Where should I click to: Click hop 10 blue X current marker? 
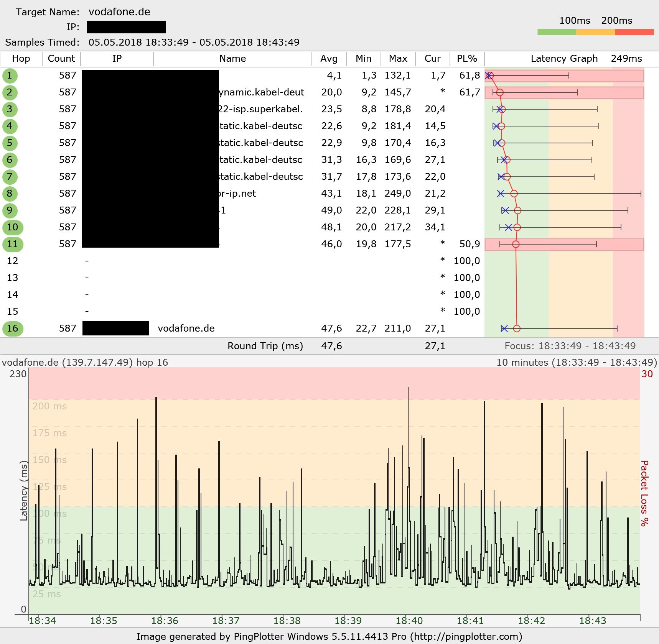[x=509, y=227]
